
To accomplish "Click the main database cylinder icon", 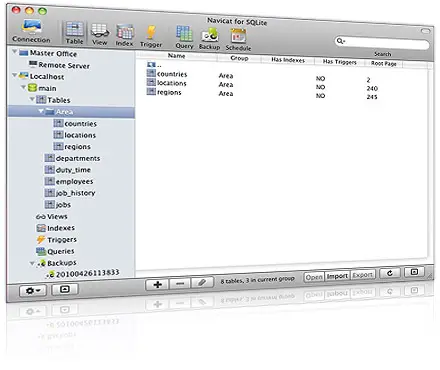I will pos(32,88).
